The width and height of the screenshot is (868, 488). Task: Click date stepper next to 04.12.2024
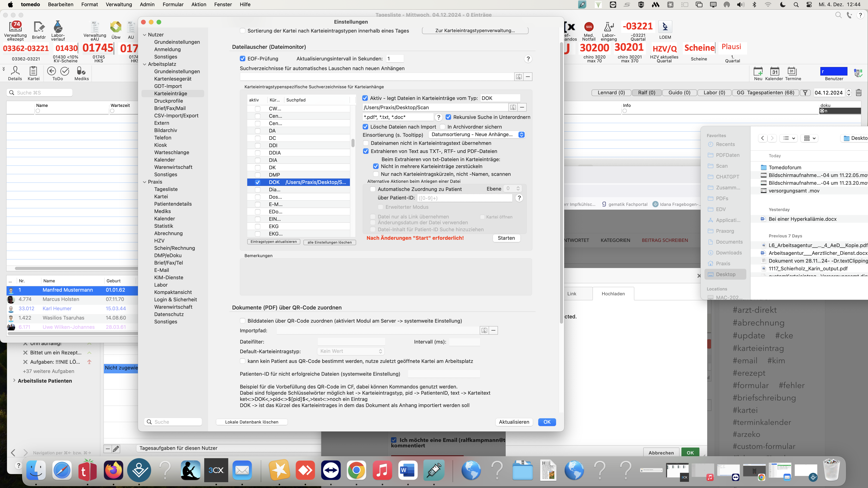[848, 93]
